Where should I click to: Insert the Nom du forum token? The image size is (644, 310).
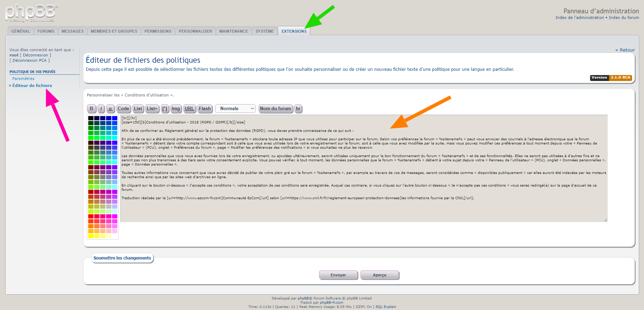coord(275,109)
